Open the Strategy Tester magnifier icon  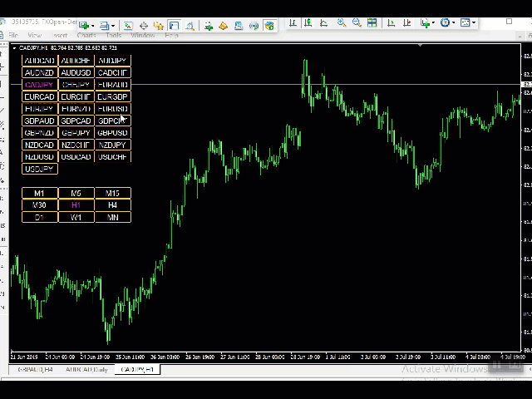click(190, 26)
